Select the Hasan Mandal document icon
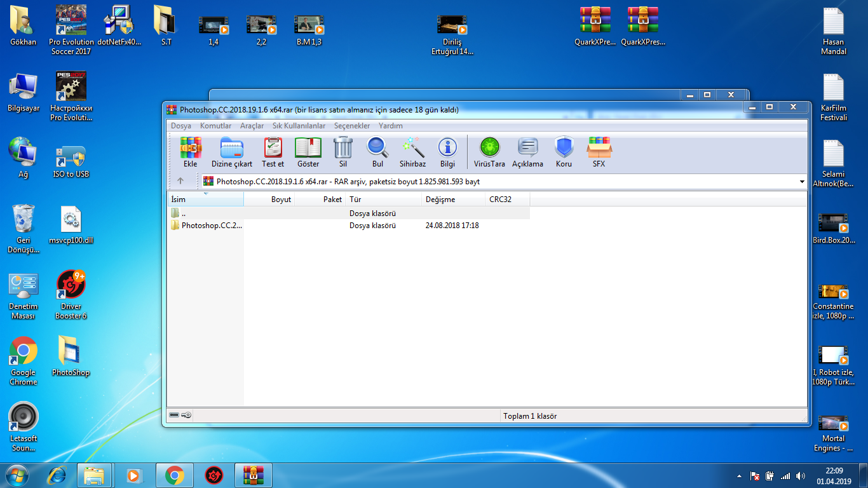The height and width of the screenshot is (488, 868). point(833,32)
